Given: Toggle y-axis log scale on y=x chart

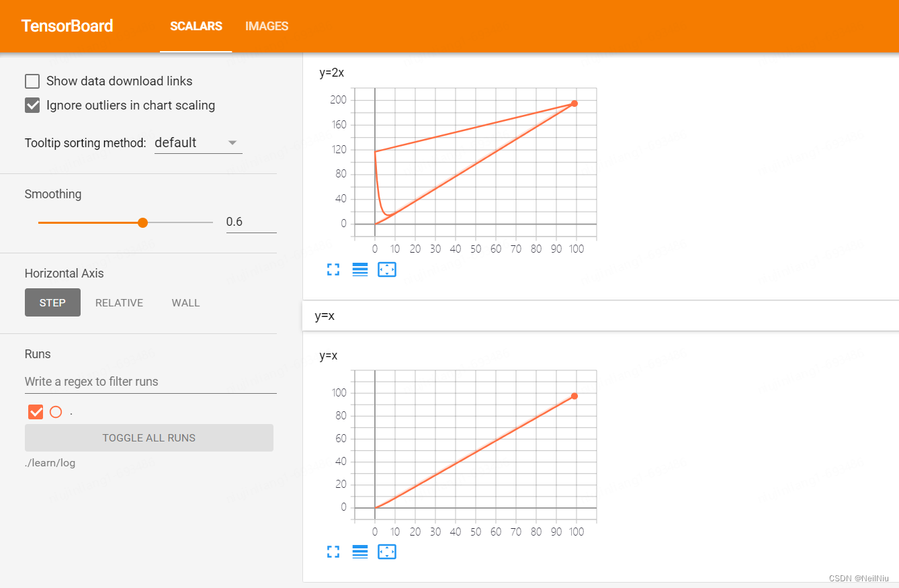Looking at the screenshot, I should (x=360, y=552).
